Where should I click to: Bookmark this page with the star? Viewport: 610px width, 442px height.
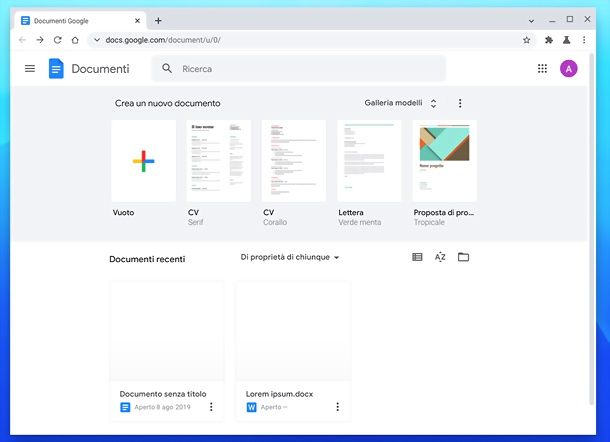point(526,40)
